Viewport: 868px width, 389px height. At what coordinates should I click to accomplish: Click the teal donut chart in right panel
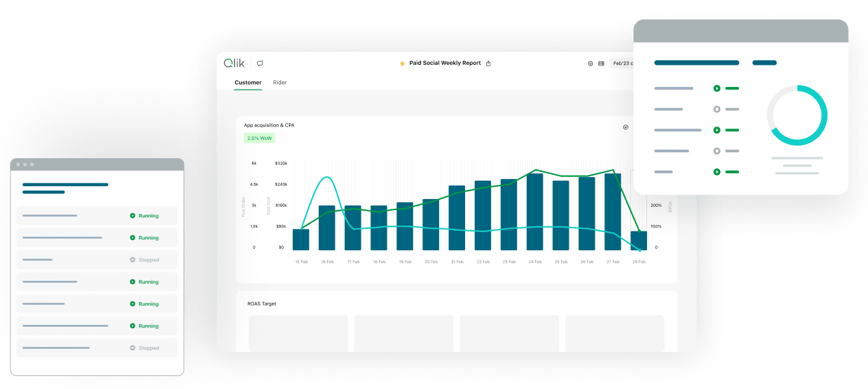click(797, 114)
